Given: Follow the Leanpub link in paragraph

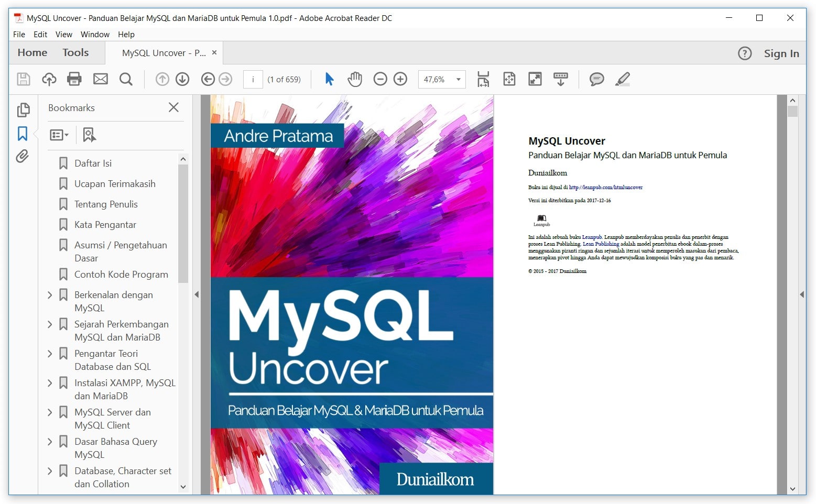Looking at the screenshot, I should (592, 237).
